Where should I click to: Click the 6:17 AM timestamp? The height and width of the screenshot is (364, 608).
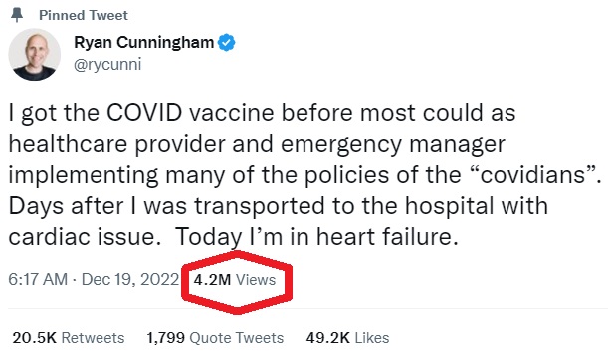coord(38,279)
